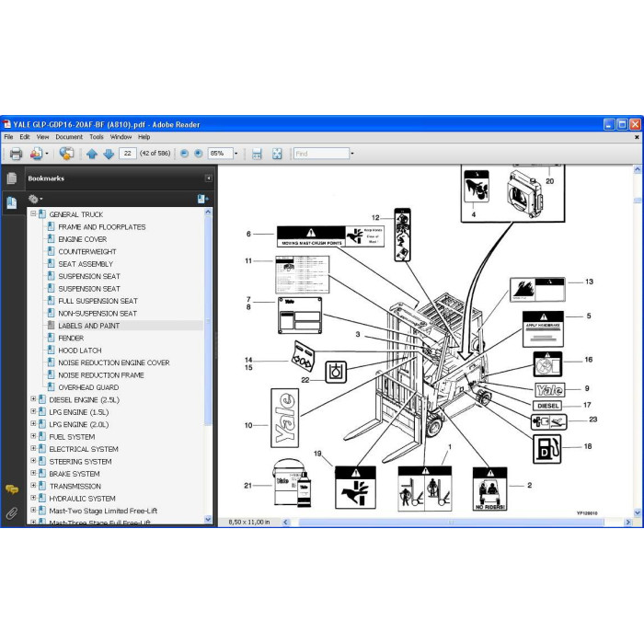Image resolution: width=644 pixels, height=644 pixels.
Task: Click the zoom out minus icon
Action: (184, 154)
